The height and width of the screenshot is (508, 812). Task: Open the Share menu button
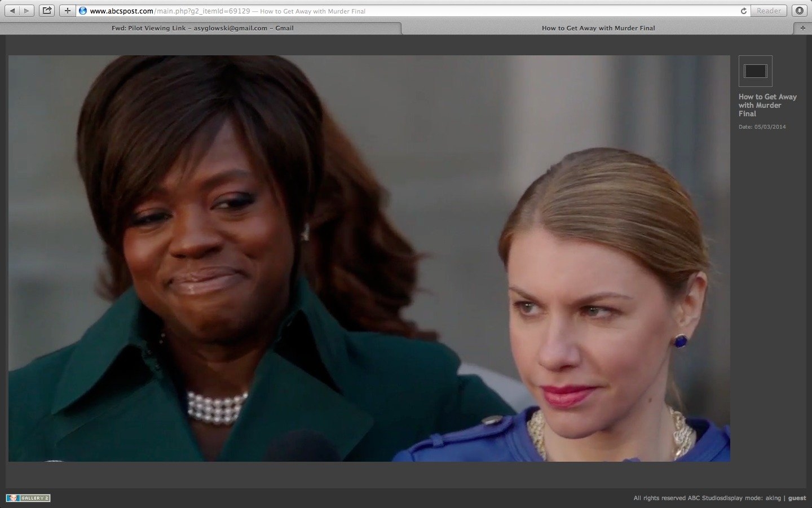pos(47,11)
